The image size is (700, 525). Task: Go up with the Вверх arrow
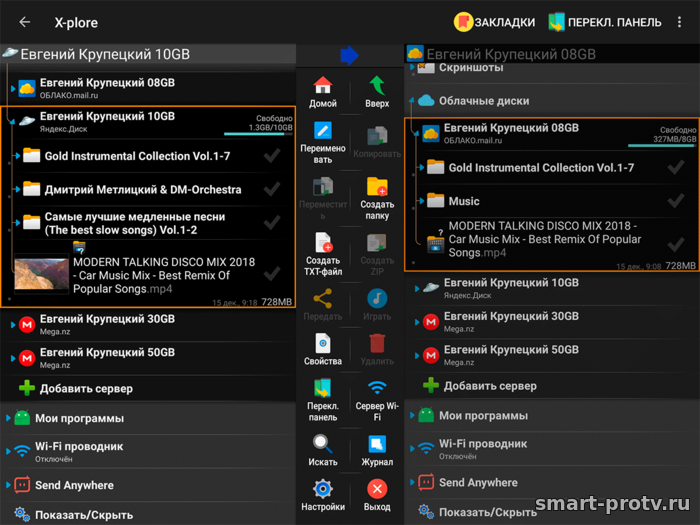pyautogui.click(x=377, y=87)
